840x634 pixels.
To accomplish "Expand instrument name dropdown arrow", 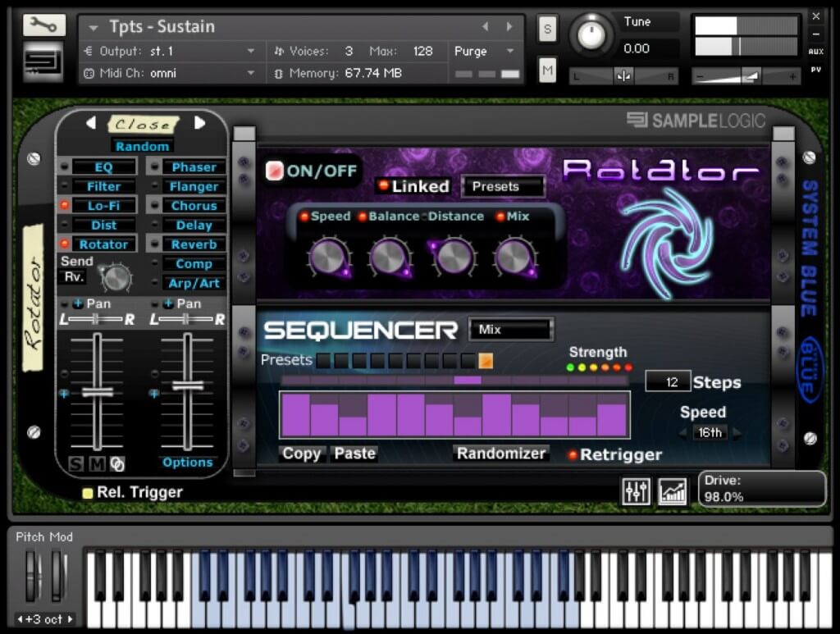I will tap(94, 27).
